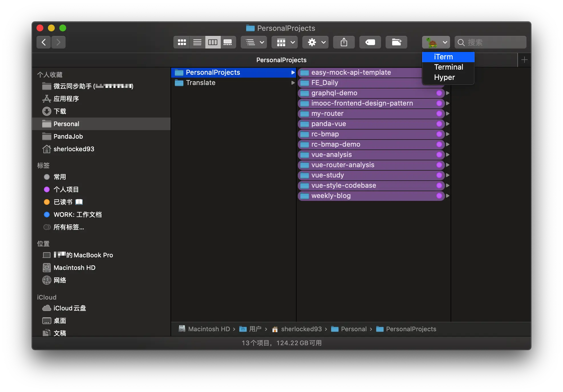
Task: Select the graphql-demo folder
Action: tap(371, 93)
